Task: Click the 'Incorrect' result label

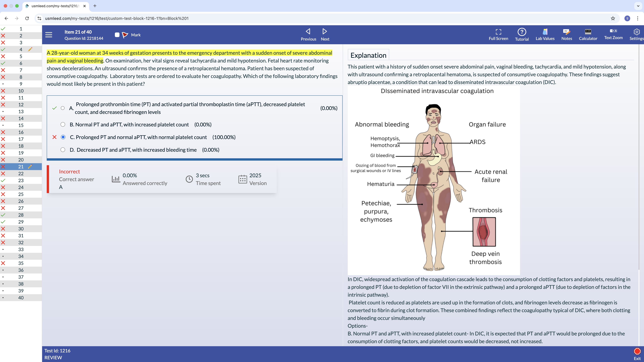Action: coord(69,172)
